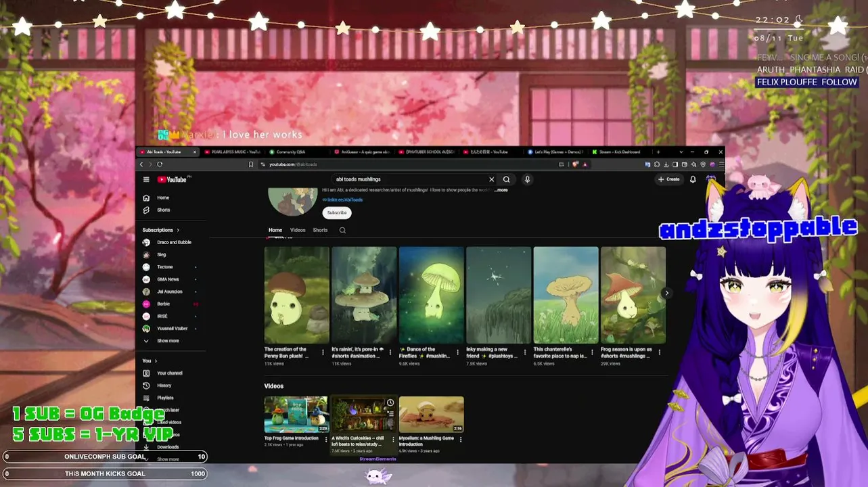Open options menu for 'It's rainin'' short

click(390, 352)
